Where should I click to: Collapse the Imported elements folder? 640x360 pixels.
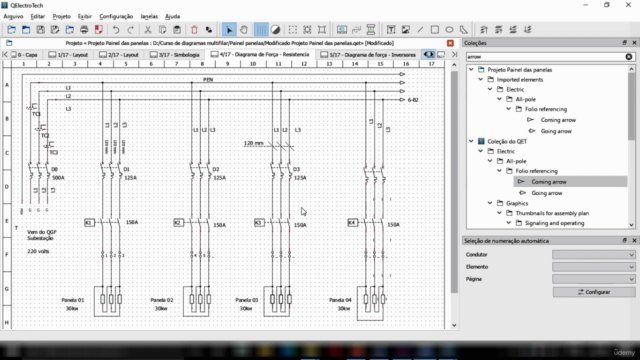(481, 80)
